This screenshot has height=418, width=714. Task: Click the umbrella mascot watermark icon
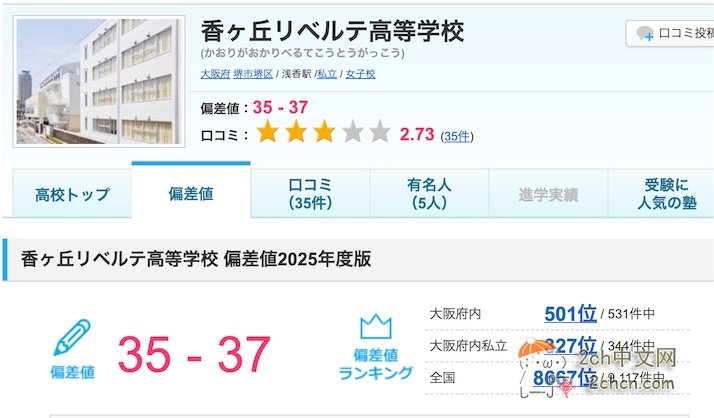coord(536,349)
